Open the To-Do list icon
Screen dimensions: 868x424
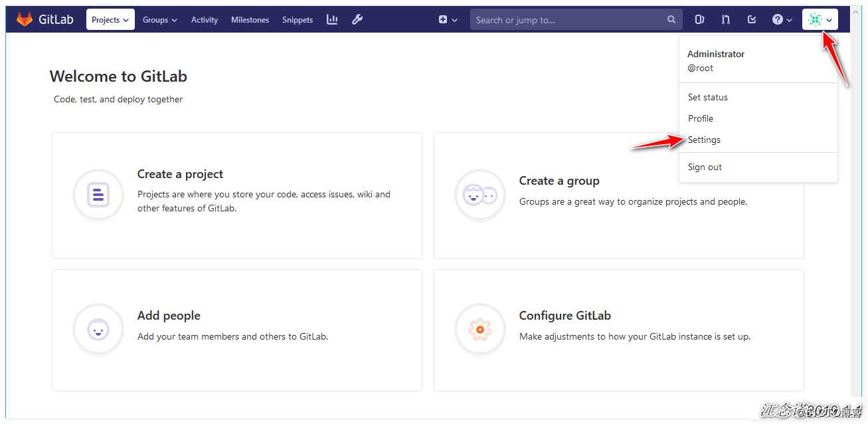(752, 19)
